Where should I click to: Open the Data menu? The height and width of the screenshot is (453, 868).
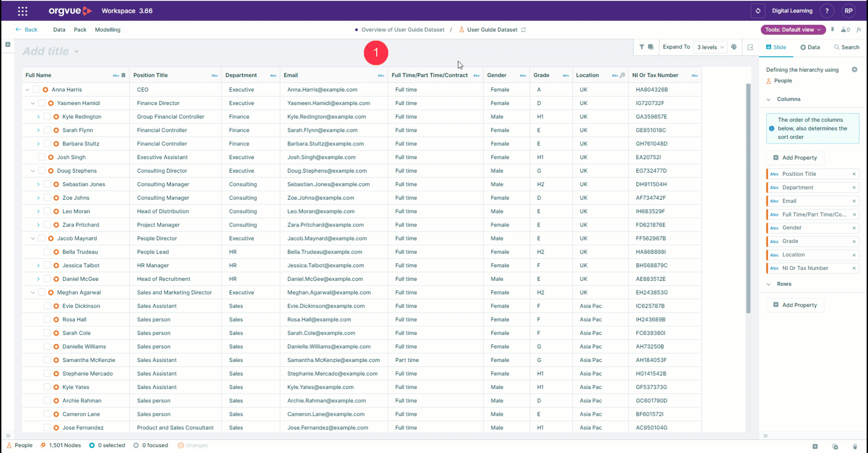[x=59, y=30]
